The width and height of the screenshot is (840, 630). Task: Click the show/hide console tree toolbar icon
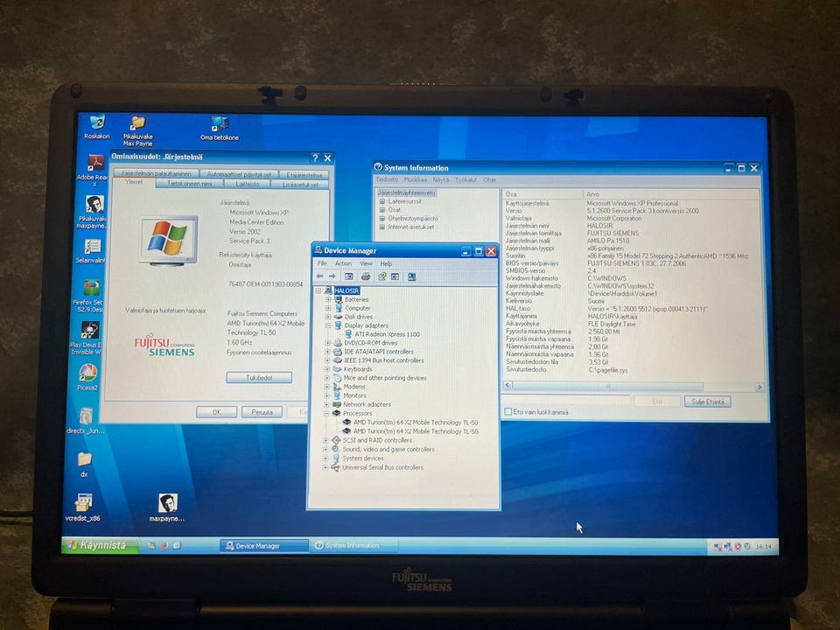349,276
